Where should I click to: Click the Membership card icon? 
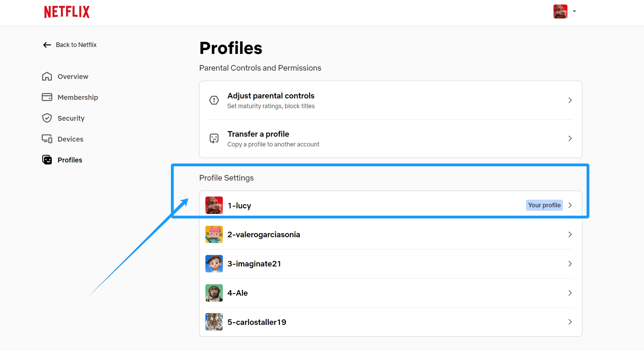[x=47, y=97]
